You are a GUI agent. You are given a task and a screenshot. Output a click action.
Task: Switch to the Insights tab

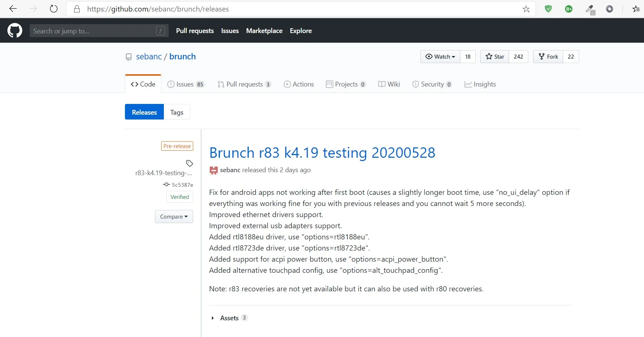tap(480, 84)
